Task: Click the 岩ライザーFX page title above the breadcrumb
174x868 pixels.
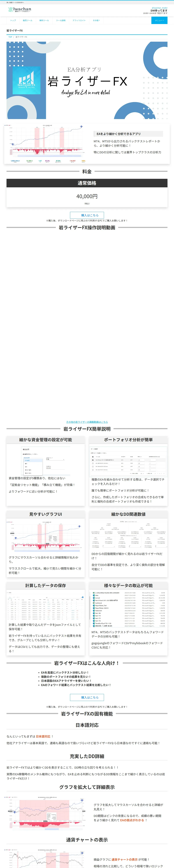Action: [x=14, y=31]
